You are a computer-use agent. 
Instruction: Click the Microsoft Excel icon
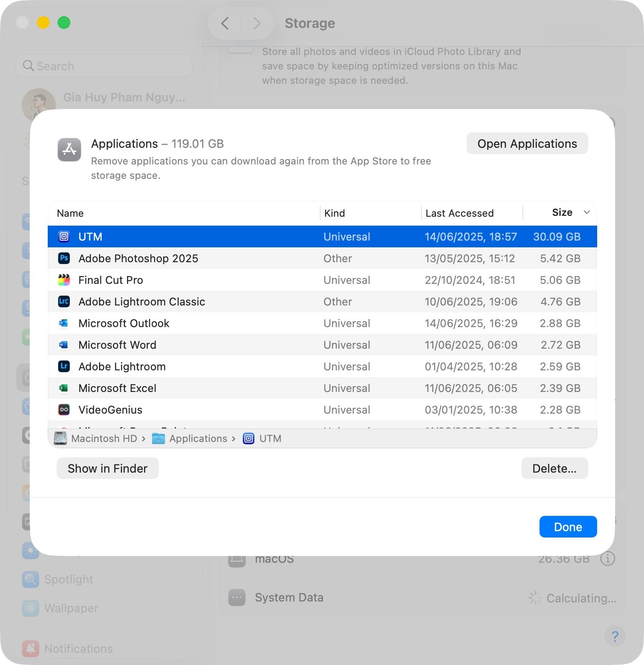64,388
